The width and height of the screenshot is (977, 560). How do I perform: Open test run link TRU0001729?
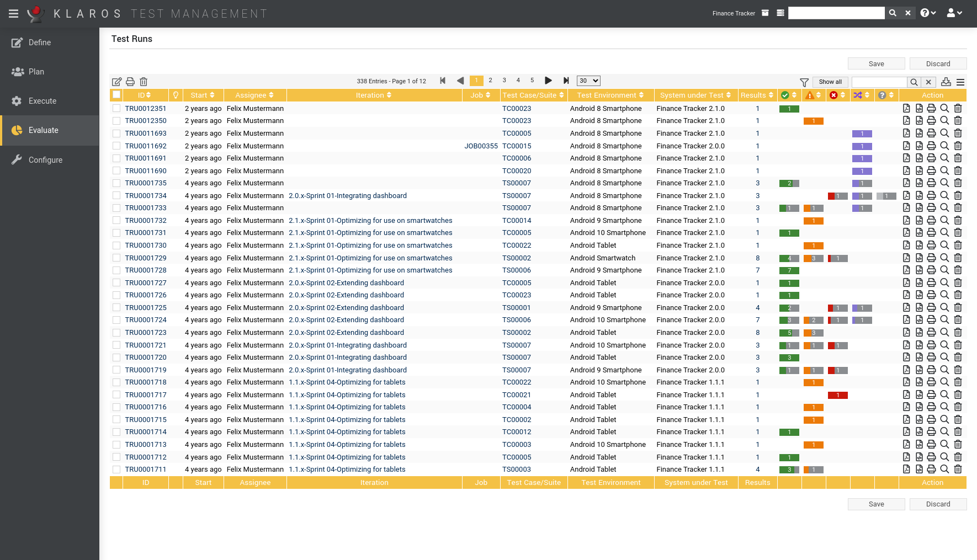coord(146,258)
